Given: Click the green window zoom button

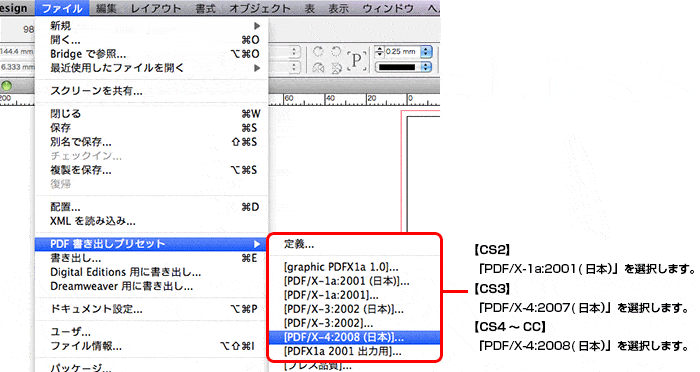Looking at the screenshot, I should click(x=6, y=86).
